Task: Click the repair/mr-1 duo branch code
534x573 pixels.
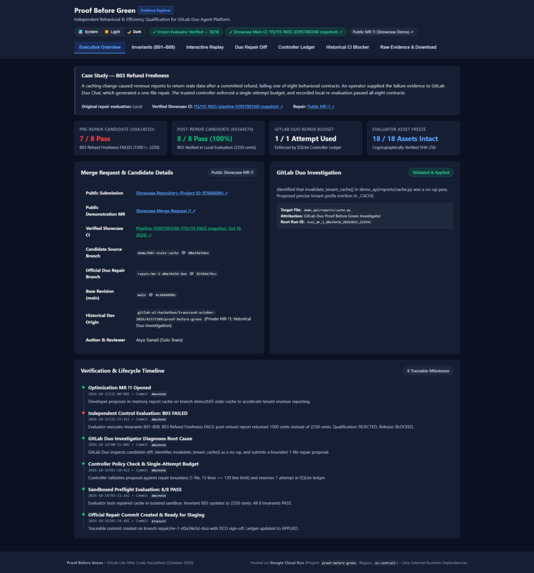Action: coord(162,274)
